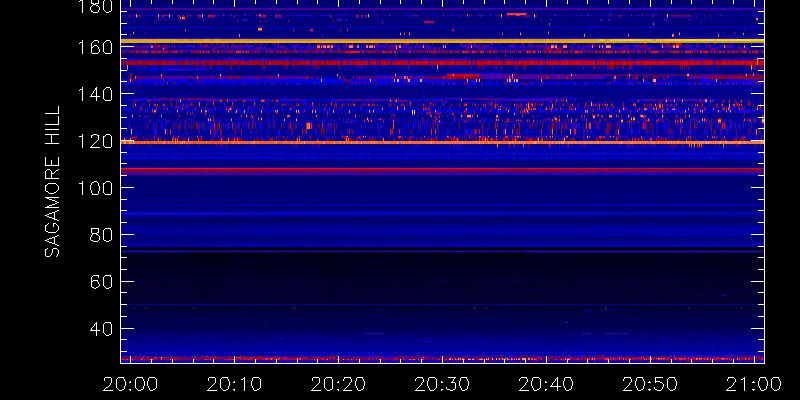
Task: Click the 20:30 time axis label
Action: [442, 384]
